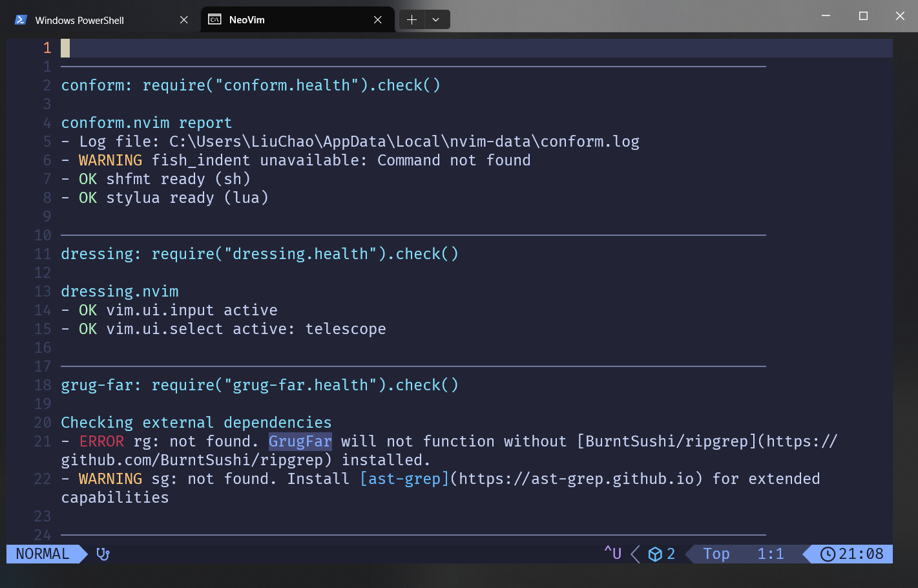Click the package cube icon in statusline
The height and width of the screenshot is (588, 918).
click(655, 554)
